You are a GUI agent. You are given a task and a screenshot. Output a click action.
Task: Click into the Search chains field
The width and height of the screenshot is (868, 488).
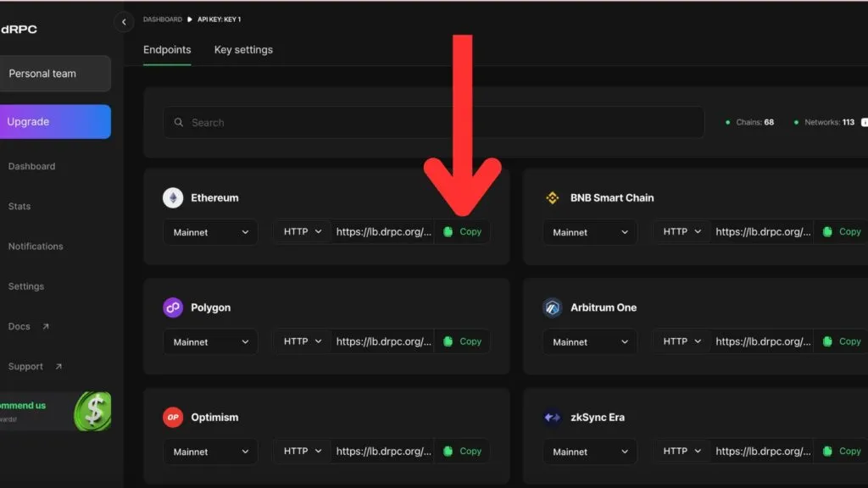433,122
